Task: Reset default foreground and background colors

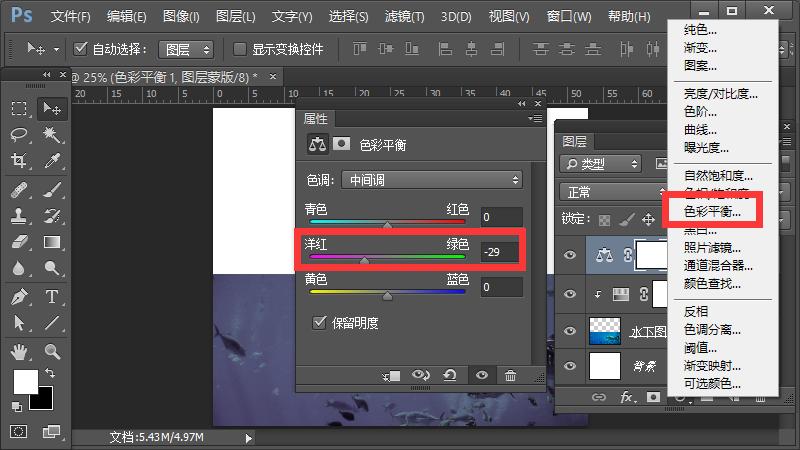Action: pos(17,406)
